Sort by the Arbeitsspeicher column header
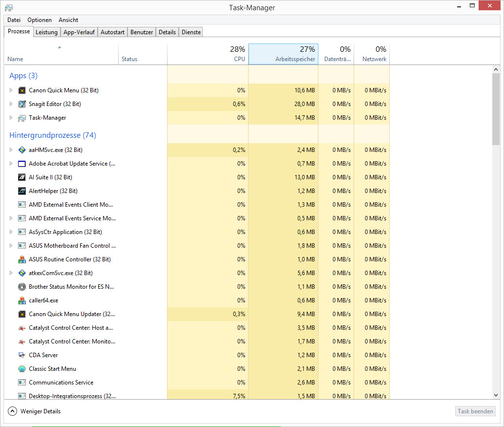Screen dimensions: 504x427 click(283, 54)
